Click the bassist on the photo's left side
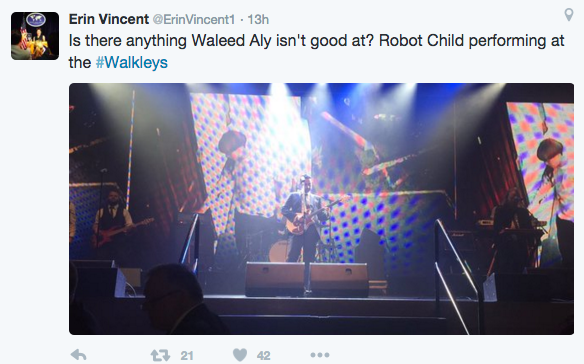The width and height of the screenshot is (584, 364). pos(112,220)
